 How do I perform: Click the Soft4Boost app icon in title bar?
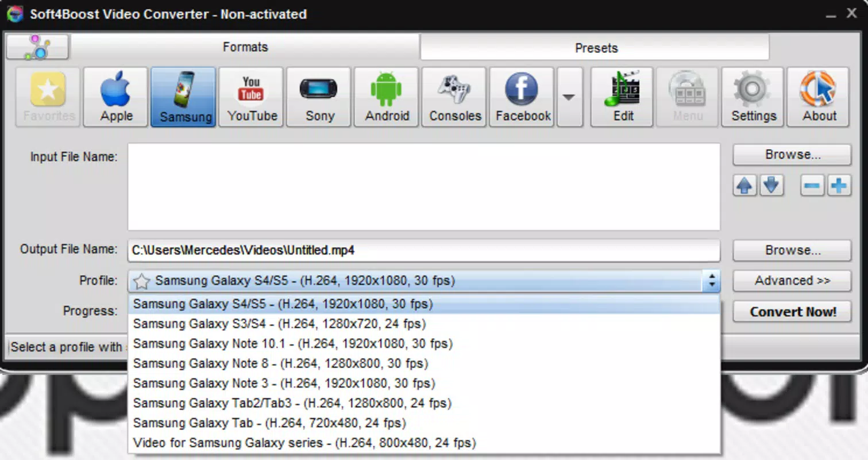pos(15,14)
